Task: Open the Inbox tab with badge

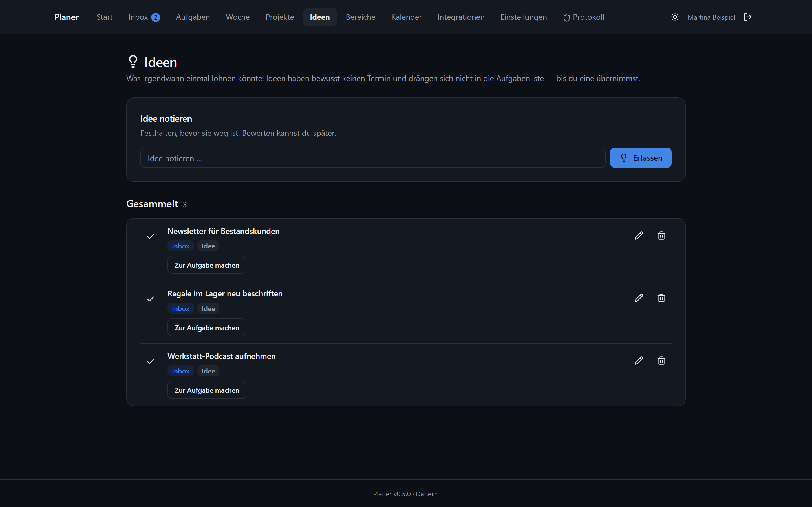Action: 144,17
